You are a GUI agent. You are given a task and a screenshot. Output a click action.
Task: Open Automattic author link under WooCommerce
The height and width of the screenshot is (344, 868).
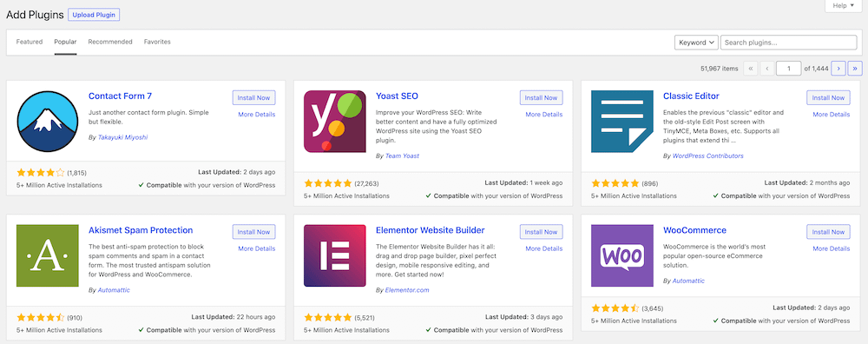pos(688,281)
